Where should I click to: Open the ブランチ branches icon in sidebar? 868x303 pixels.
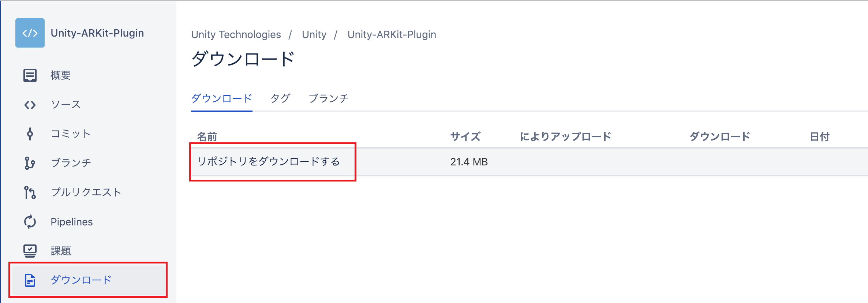click(x=30, y=163)
